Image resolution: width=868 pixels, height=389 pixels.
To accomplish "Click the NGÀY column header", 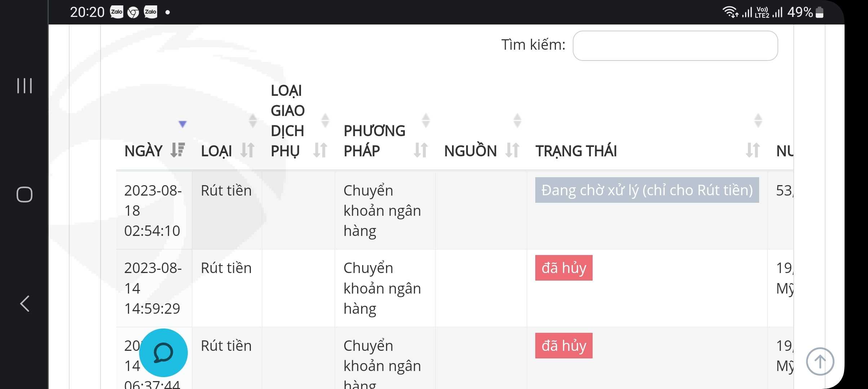I will [143, 151].
